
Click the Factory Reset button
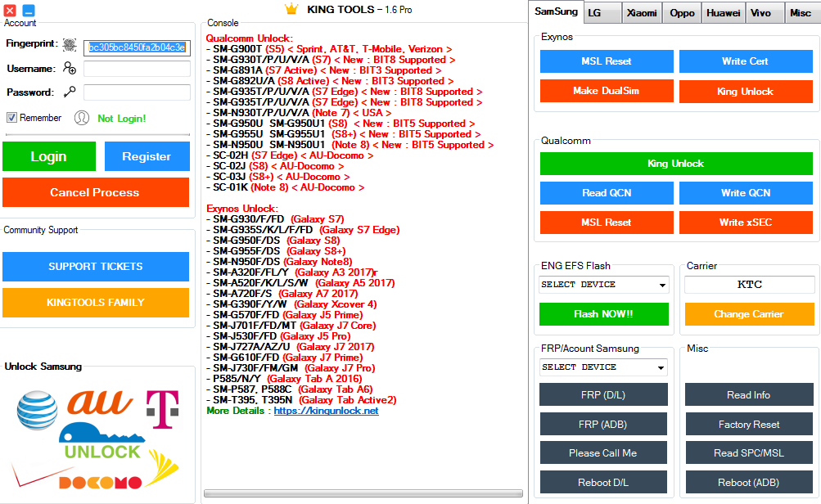tap(749, 424)
